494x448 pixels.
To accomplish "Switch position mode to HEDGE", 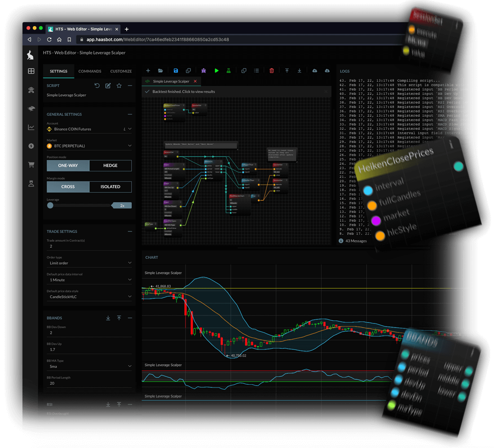I will [110, 165].
